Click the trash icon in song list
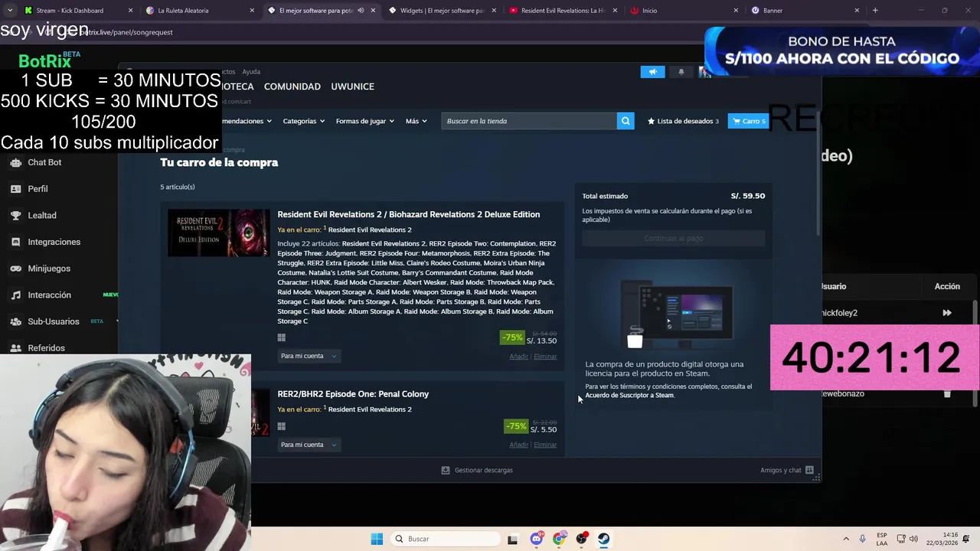The image size is (980, 551). (x=947, y=393)
